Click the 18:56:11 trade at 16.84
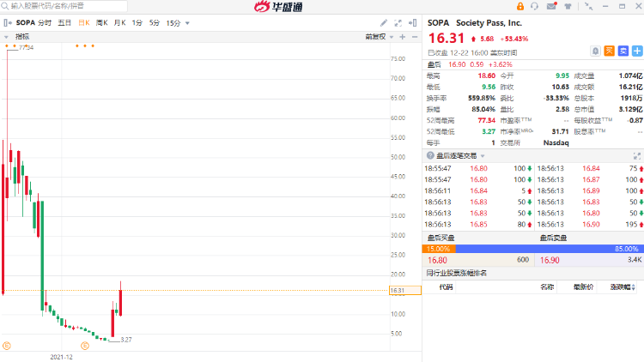Image resolution: width=644 pixels, height=362 pixels. 478,190
